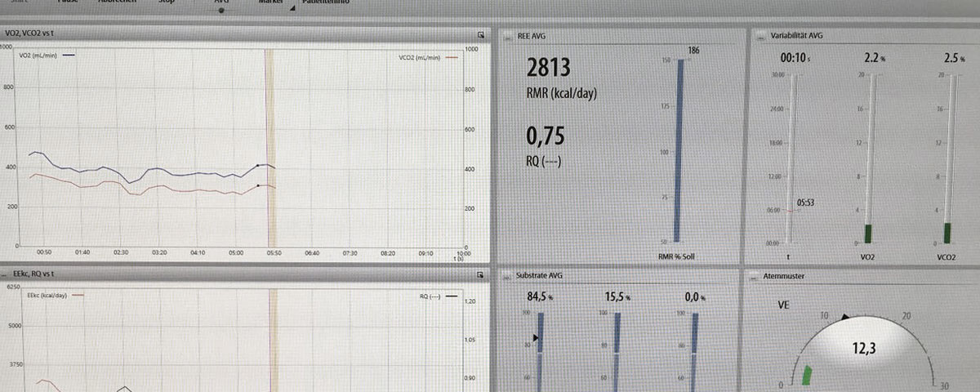Click the tall RMR % Soll bar
This screenshot has width=980, height=392.
(x=677, y=150)
